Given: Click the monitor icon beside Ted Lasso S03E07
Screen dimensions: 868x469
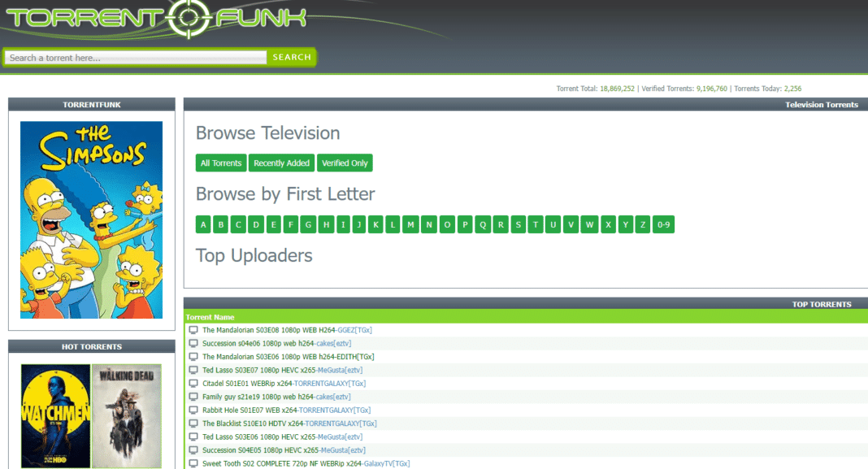Looking at the screenshot, I should [193, 370].
